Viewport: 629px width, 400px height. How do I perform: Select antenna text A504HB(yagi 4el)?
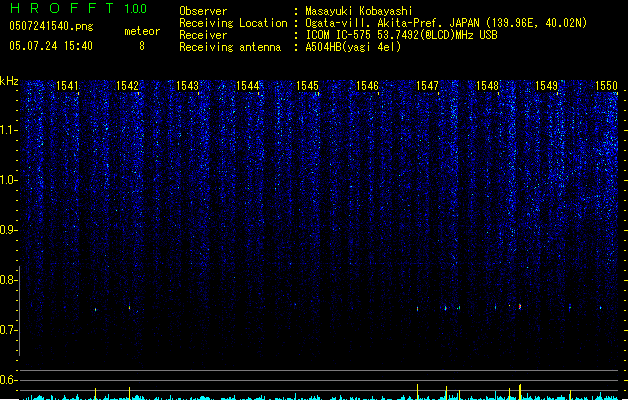pos(353,47)
